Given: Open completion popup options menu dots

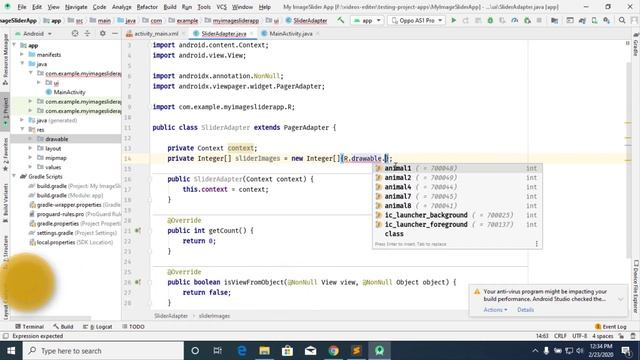Looking at the screenshot, I should (536, 244).
